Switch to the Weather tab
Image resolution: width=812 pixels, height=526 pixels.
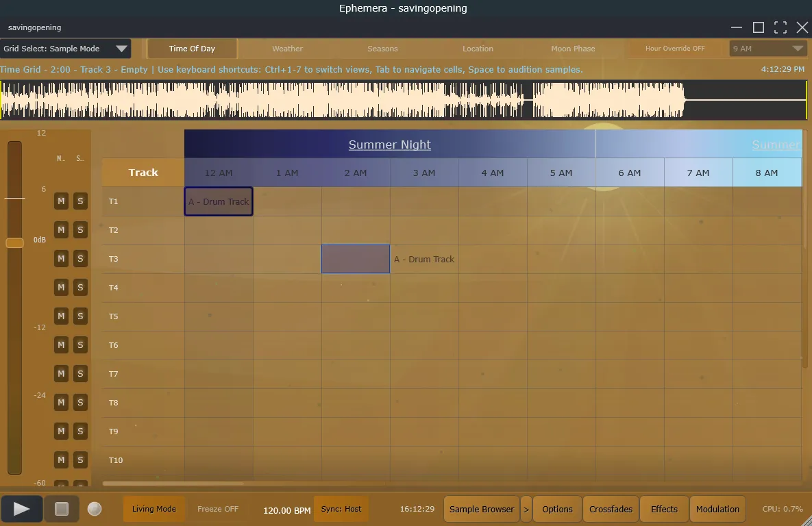coord(287,49)
